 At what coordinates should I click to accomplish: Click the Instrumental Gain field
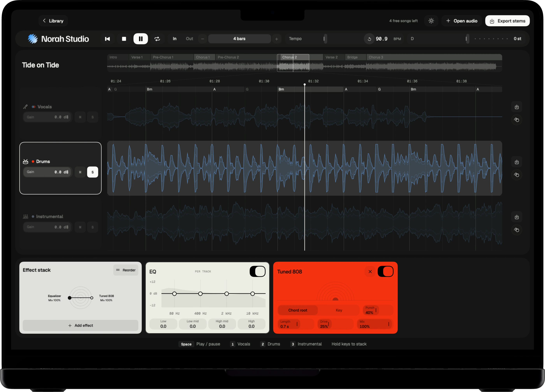[47, 227]
